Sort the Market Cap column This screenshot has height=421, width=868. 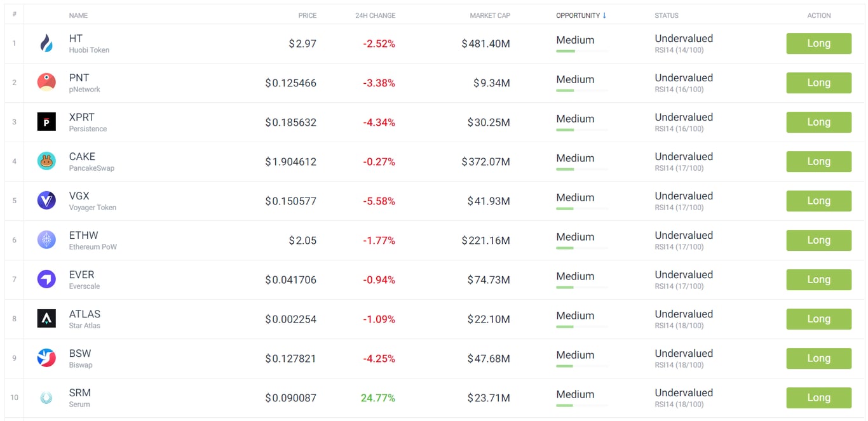(x=489, y=15)
